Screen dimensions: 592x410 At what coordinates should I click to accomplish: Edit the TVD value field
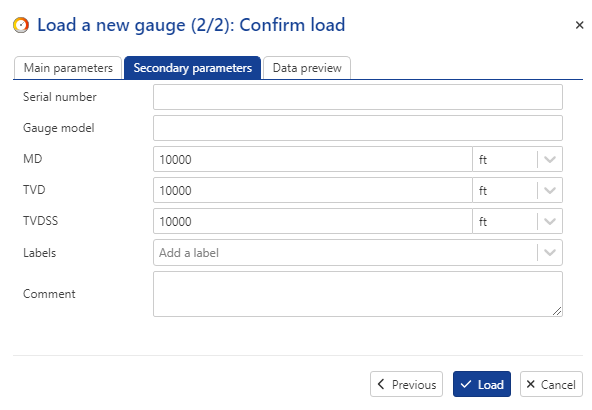pyautogui.click(x=313, y=190)
